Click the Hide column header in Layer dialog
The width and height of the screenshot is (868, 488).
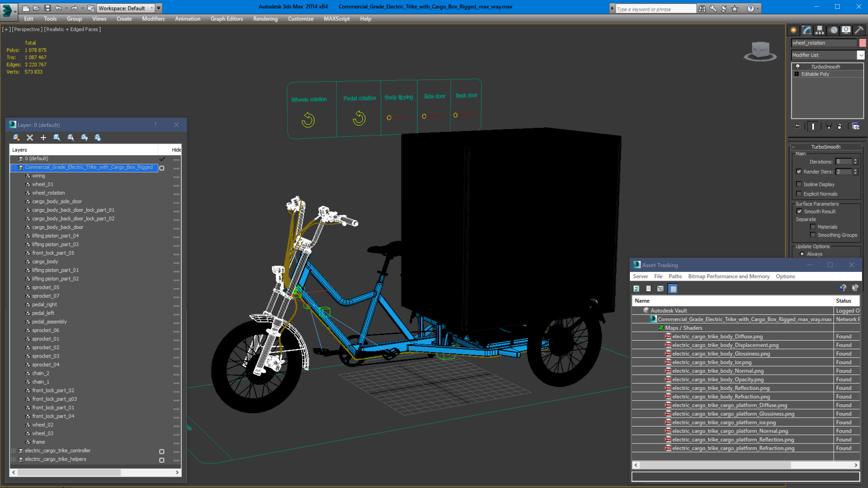176,150
